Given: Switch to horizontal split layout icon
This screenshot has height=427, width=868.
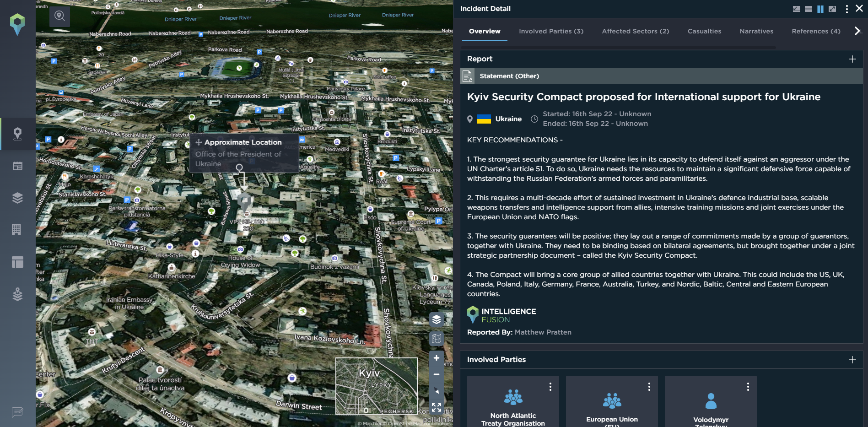Looking at the screenshot, I should 809,9.
